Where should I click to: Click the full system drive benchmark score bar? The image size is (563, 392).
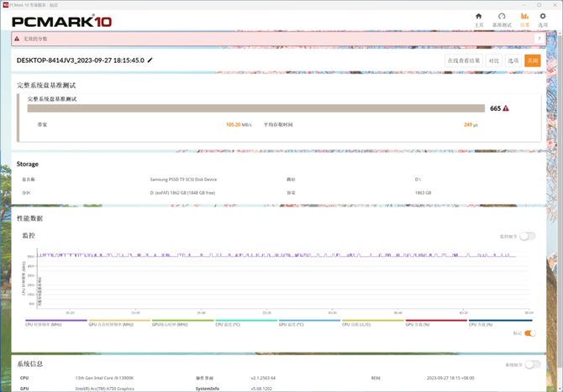point(256,108)
